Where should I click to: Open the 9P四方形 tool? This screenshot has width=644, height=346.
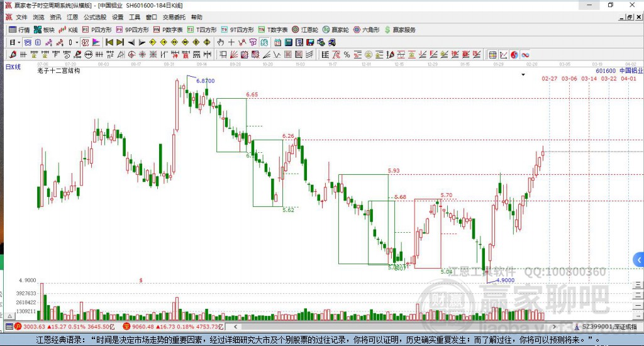[x=132, y=30]
